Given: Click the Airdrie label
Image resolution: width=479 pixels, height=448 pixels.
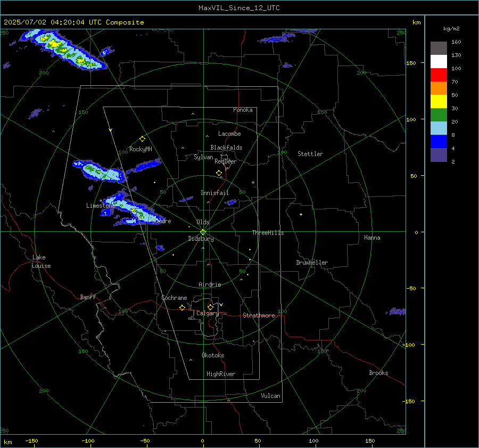Looking at the screenshot, I should [210, 284].
